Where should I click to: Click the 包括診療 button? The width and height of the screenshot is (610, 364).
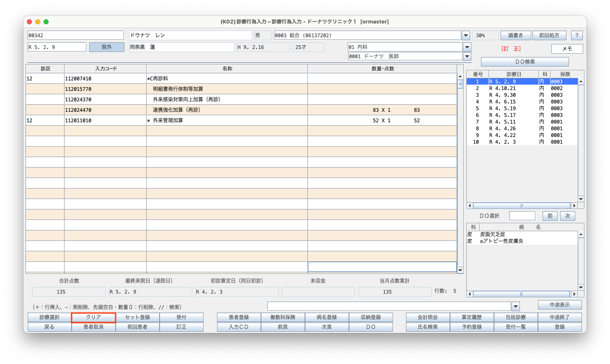click(516, 318)
